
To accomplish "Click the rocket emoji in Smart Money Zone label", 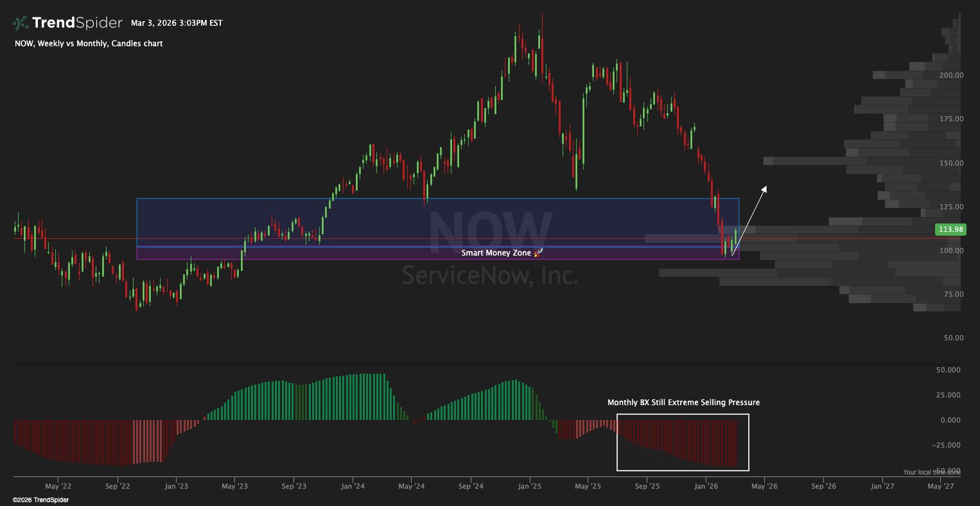I will tap(538, 253).
